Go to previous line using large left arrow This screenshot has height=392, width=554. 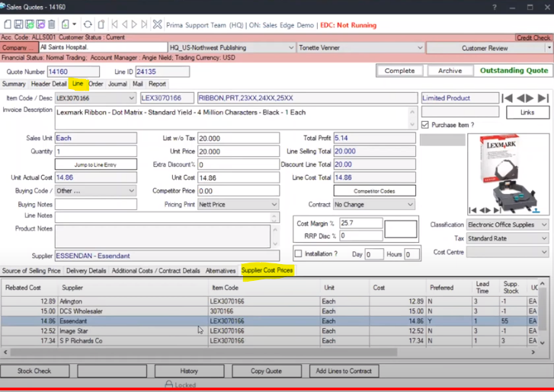click(x=520, y=98)
